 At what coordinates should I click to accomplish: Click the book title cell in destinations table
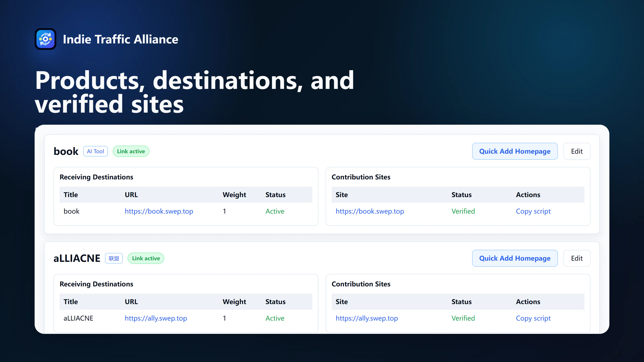point(71,211)
